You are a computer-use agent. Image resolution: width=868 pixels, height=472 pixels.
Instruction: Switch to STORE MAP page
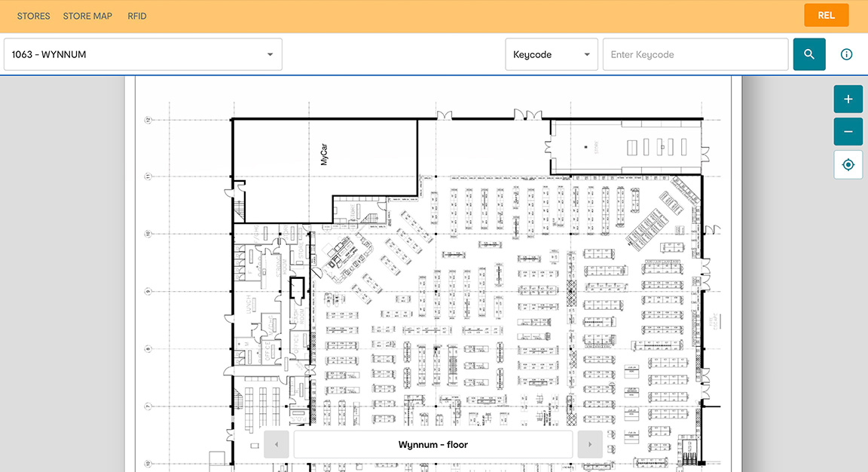click(x=87, y=16)
